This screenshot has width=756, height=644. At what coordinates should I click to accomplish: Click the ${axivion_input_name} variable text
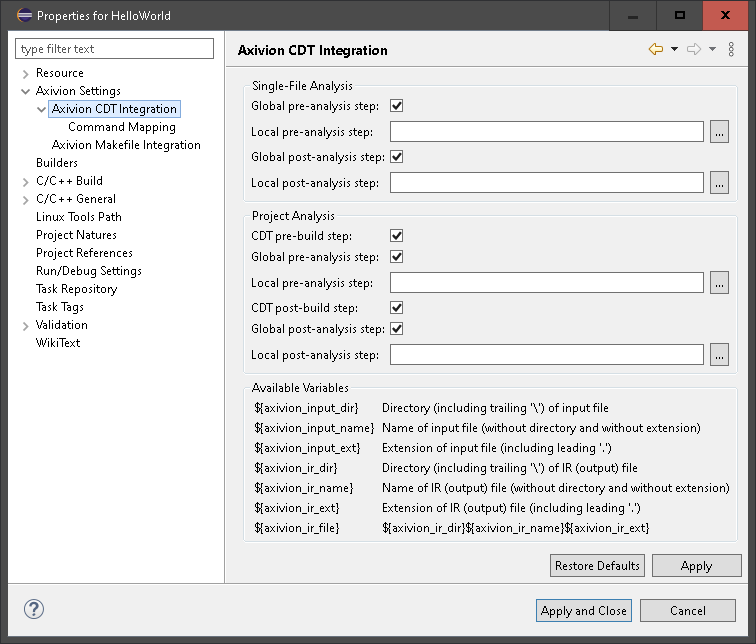coord(314,428)
